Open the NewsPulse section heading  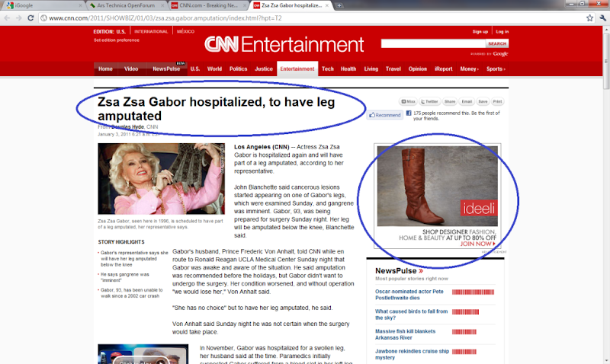(x=399, y=271)
